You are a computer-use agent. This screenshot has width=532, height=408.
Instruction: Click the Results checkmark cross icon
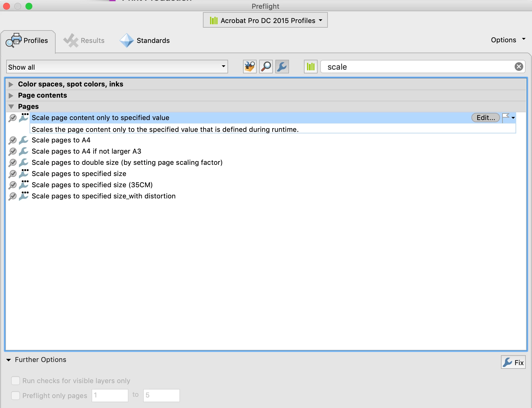point(71,40)
